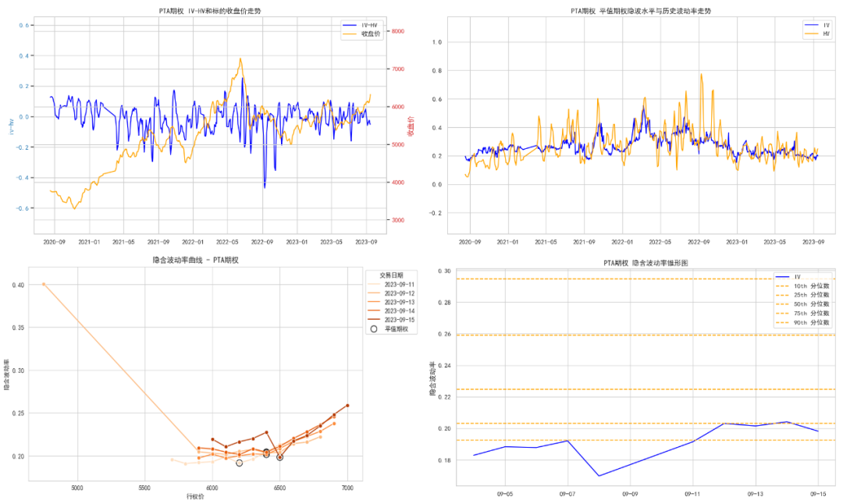Click the 2023-09 date tick in the IV-HV chart
Viewport: 843px width, 504px height.
(366, 243)
